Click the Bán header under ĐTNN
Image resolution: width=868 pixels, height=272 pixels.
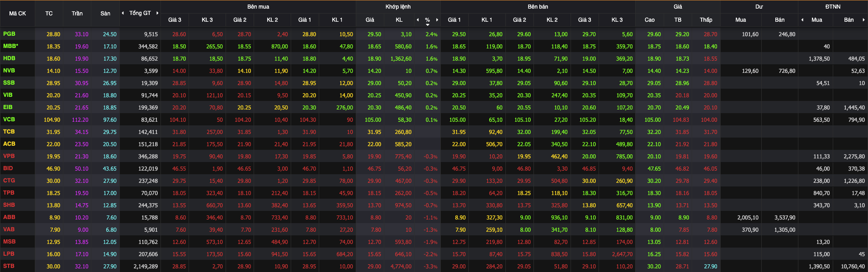[849, 20]
